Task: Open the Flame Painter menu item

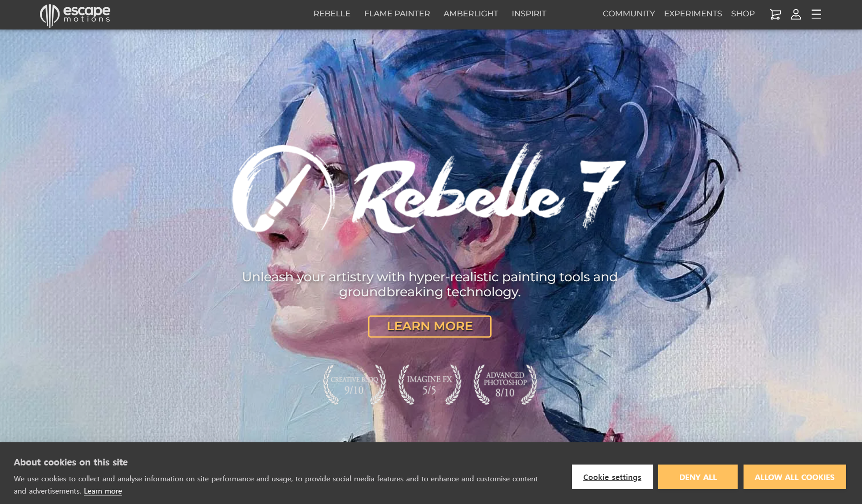Action: coord(397,14)
